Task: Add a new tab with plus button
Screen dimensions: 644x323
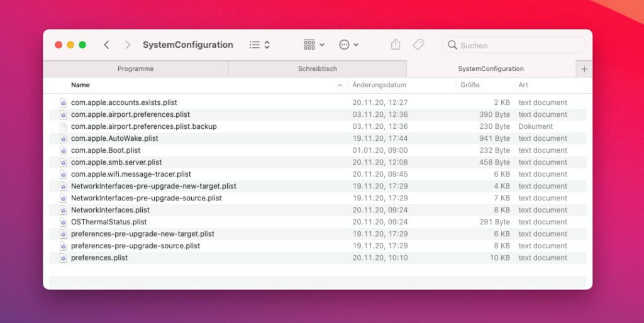Action: pos(584,69)
